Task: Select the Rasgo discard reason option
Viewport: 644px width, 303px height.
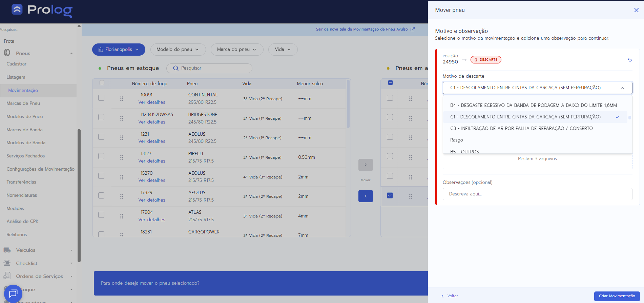Action: pos(457,140)
